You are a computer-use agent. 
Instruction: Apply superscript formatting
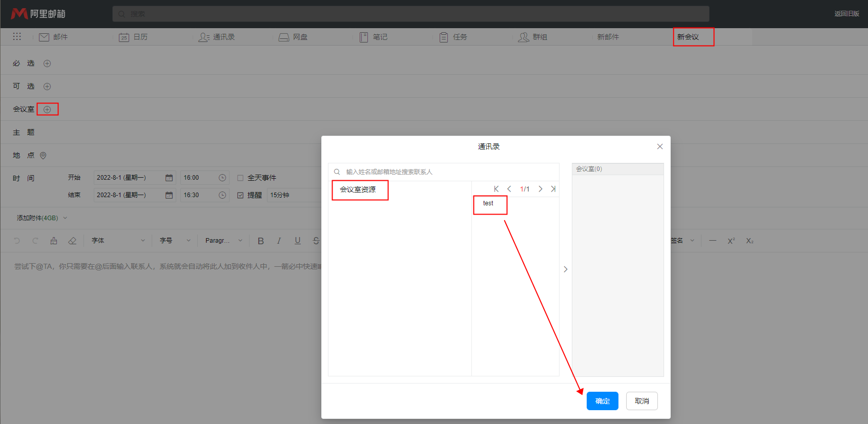731,241
